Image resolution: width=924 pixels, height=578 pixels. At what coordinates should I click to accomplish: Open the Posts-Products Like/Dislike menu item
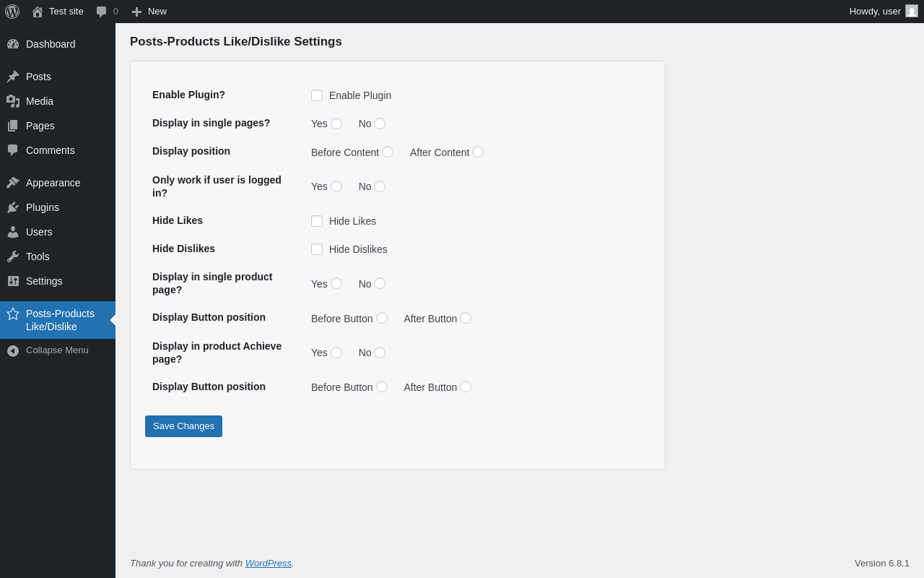pyautogui.click(x=60, y=320)
